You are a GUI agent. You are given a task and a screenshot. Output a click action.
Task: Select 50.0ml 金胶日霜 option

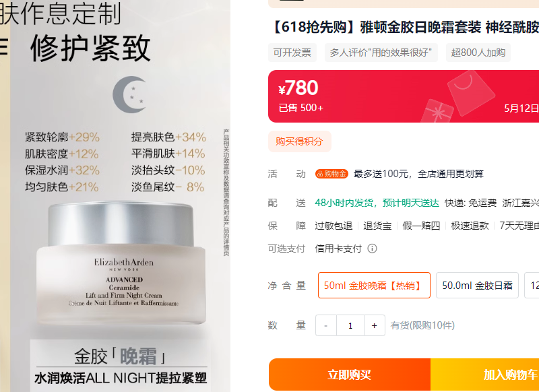477,285
